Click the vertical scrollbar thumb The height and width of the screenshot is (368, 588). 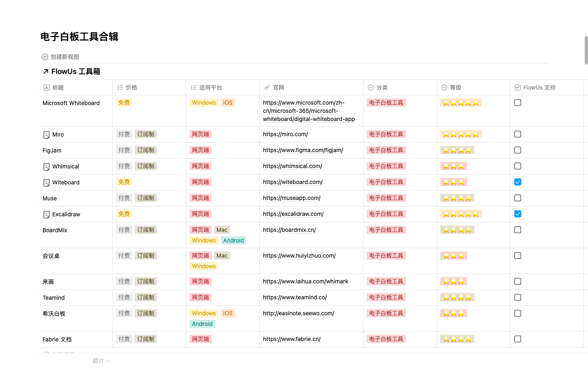coord(586,50)
